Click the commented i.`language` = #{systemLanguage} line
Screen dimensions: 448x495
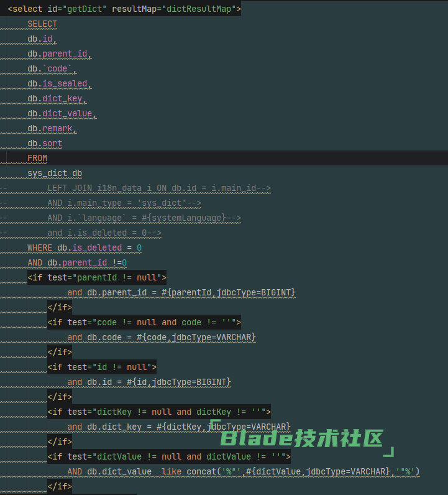[144, 218]
